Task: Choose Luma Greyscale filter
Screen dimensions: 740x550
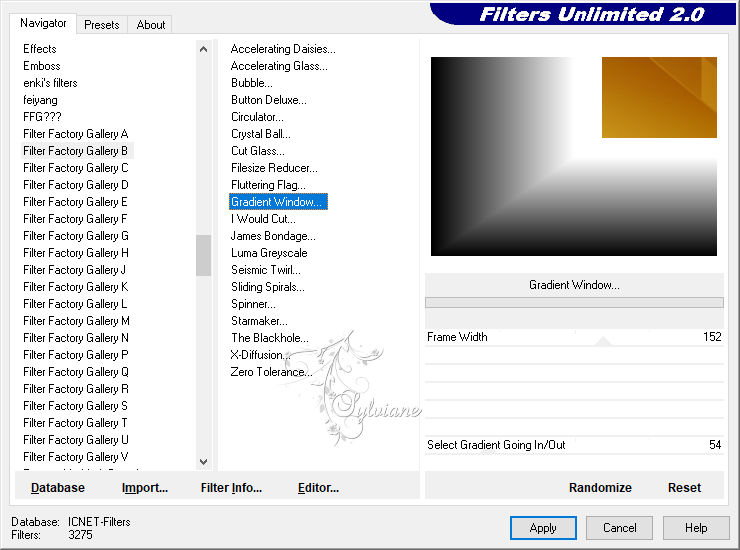Action: point(269,253)
